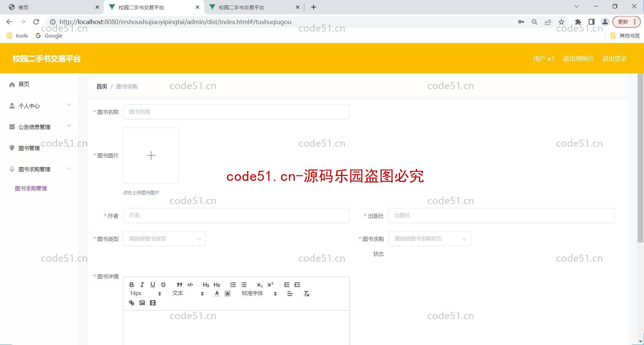Toggle strikethrough formatting in editor
Image resolution: width=644 pixels, height=345 pixels.
pos(163,285)
